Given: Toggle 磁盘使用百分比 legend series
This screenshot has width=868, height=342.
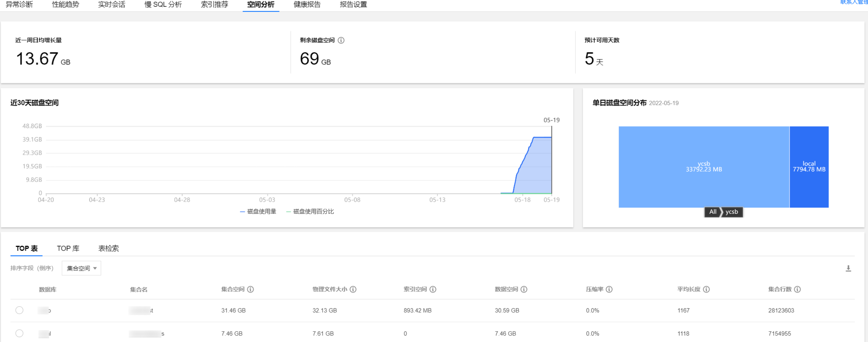Looking at the screenshot, I should click(310, 212).
